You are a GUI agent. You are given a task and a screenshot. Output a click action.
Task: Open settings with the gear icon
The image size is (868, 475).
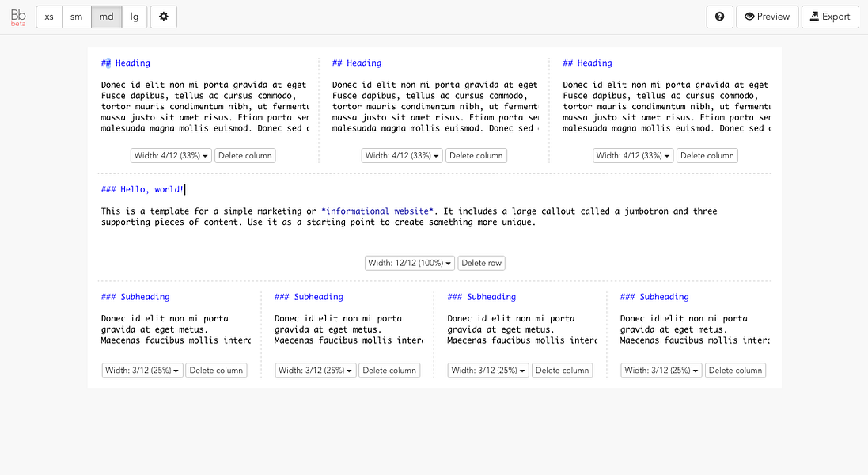[x=164, y=17]
